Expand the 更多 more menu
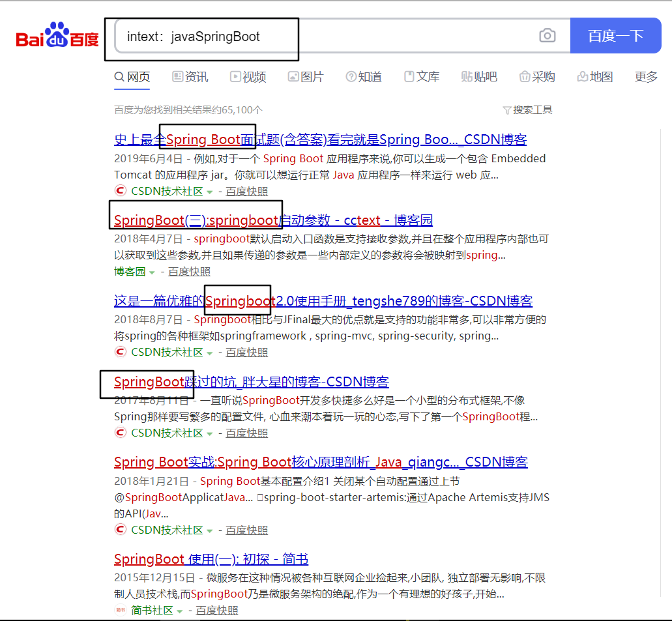The width and height of the screenshot is (672, 621). tap(646, 77)
